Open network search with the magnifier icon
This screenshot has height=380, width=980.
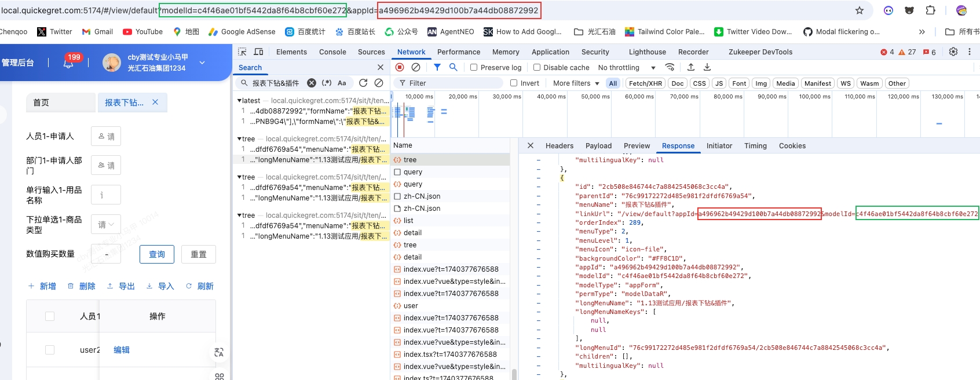454,67
